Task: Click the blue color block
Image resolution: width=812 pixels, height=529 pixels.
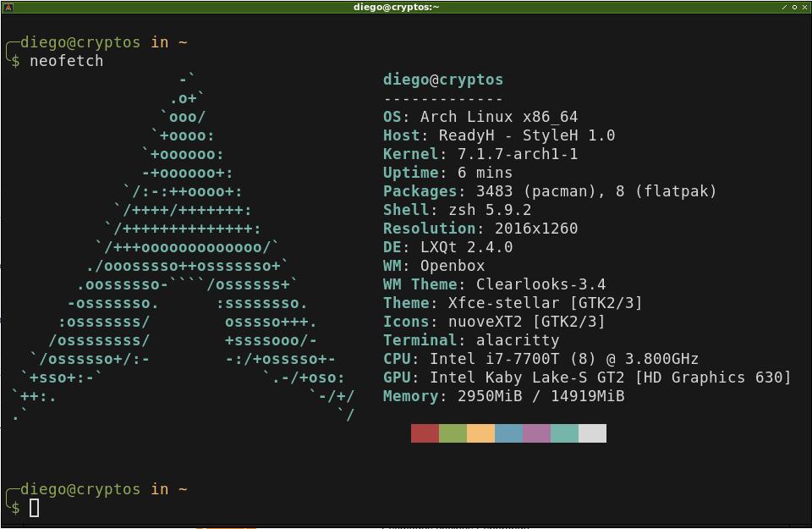Action: click(x=508, y=433)
